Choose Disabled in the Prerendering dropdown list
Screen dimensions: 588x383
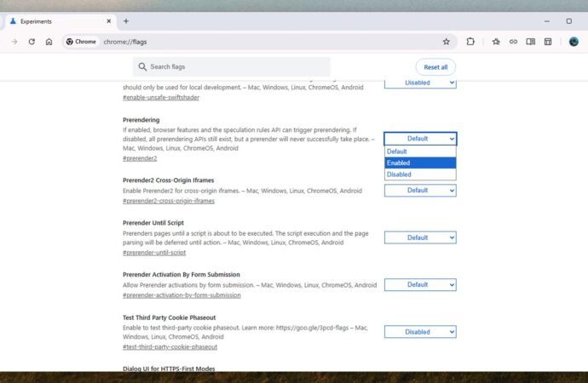coord(420,174)
